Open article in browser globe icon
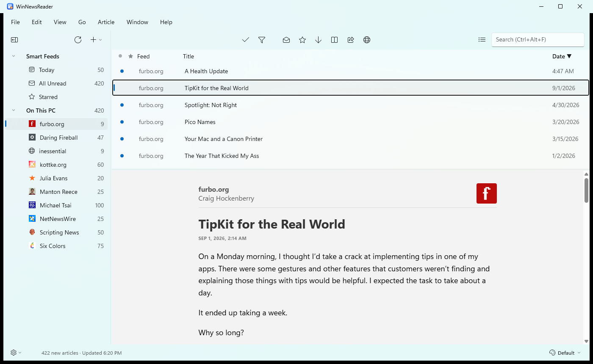This screenshot has height=364, width=593. [367, 40]
